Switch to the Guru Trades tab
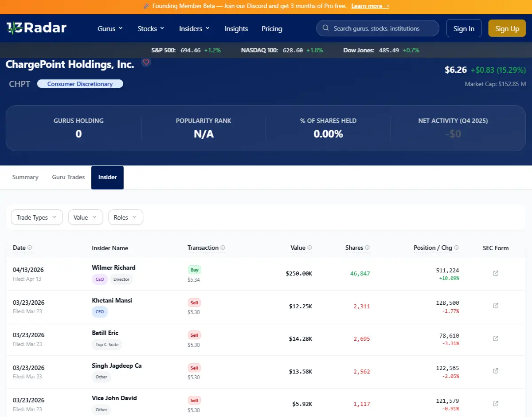Screen dimensions: 532x417 [68, 177]
